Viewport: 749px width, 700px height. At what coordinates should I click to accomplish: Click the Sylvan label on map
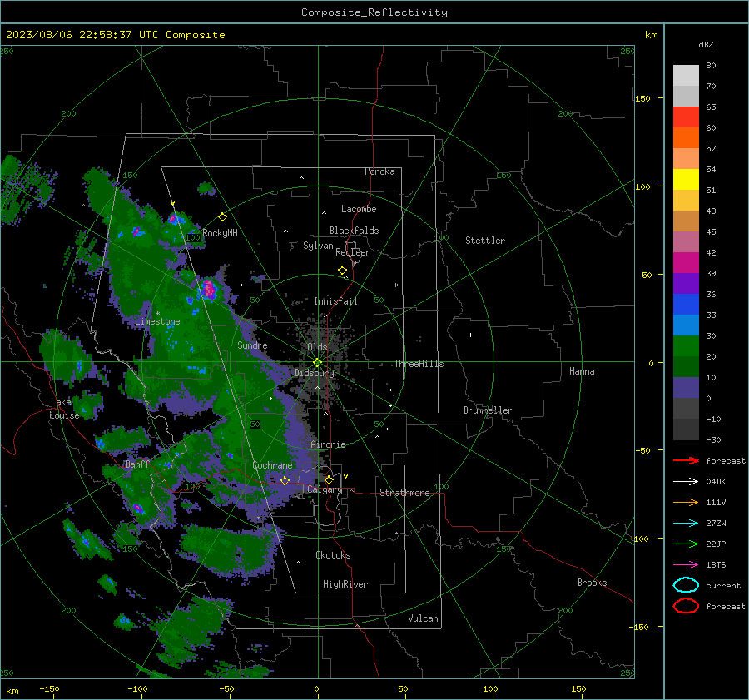318,246
